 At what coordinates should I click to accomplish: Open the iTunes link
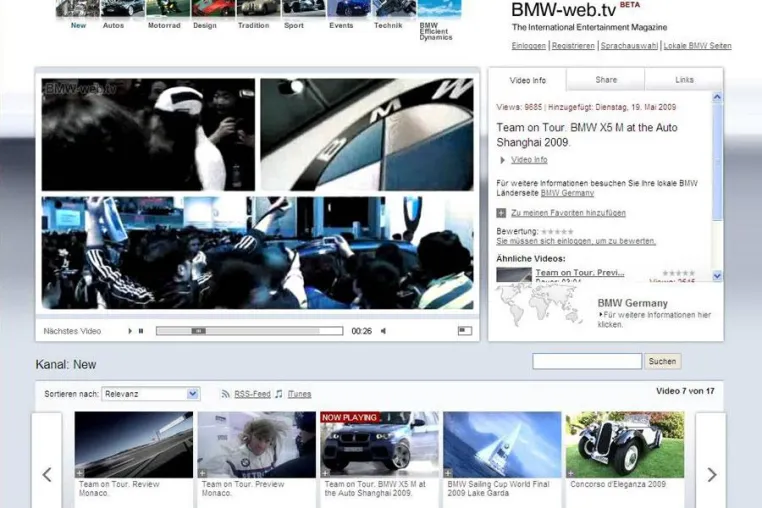point(299,394)
